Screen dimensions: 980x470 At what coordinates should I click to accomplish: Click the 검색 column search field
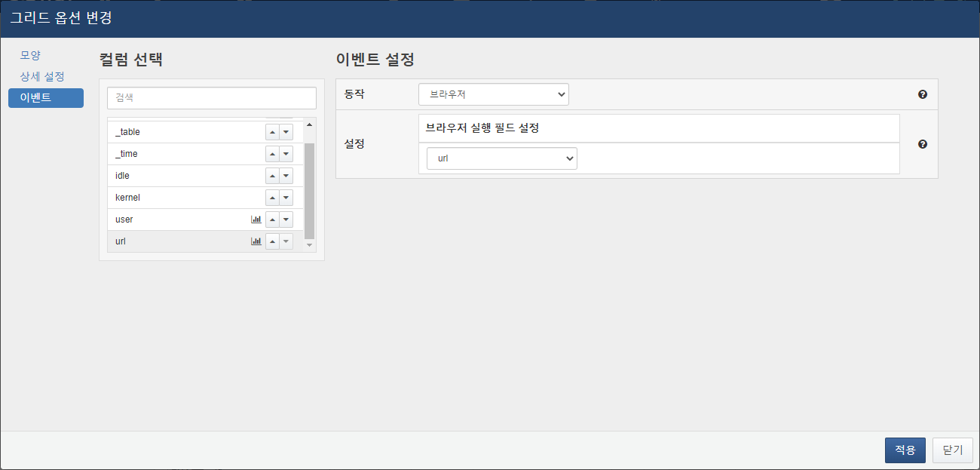coord(212,98)
